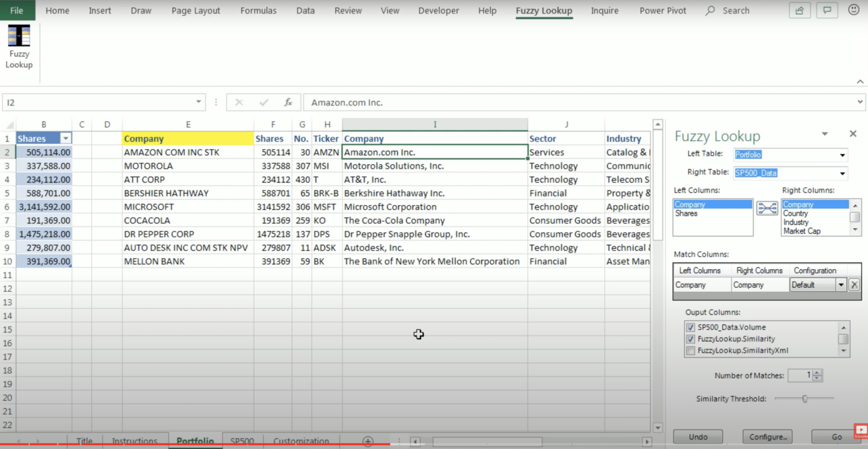Click the insert function fx icon

pyautogui.click(x=288, y=102)
